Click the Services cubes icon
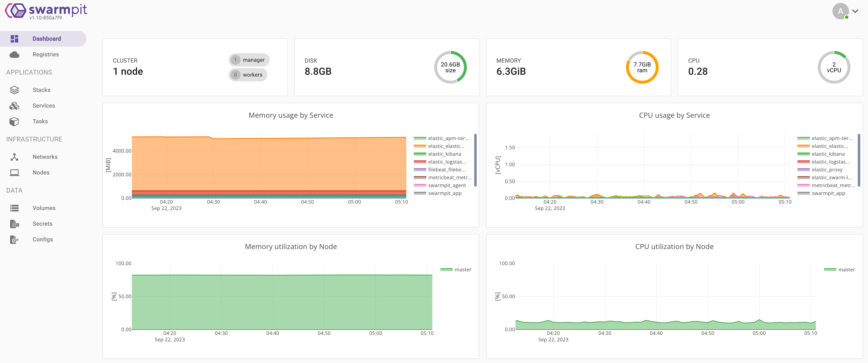 [14, 106]
